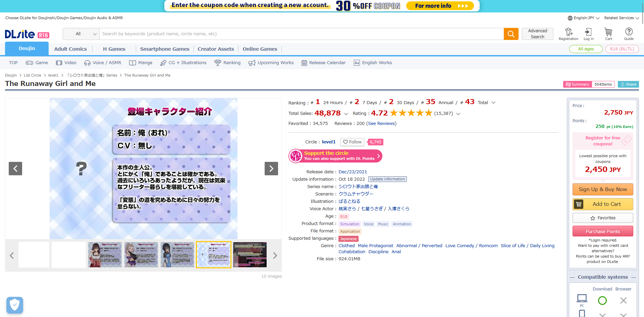This screenshot has height=317, width=644.
Task: Open the Guide help icon
Action: tap(629, 34)
